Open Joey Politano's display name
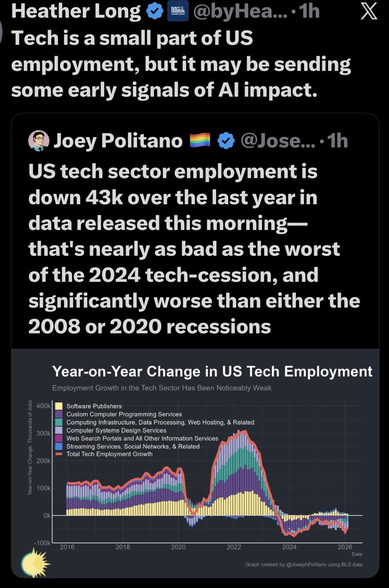The width and height of the screenshot is (389, 588). [x=118, y=141]
